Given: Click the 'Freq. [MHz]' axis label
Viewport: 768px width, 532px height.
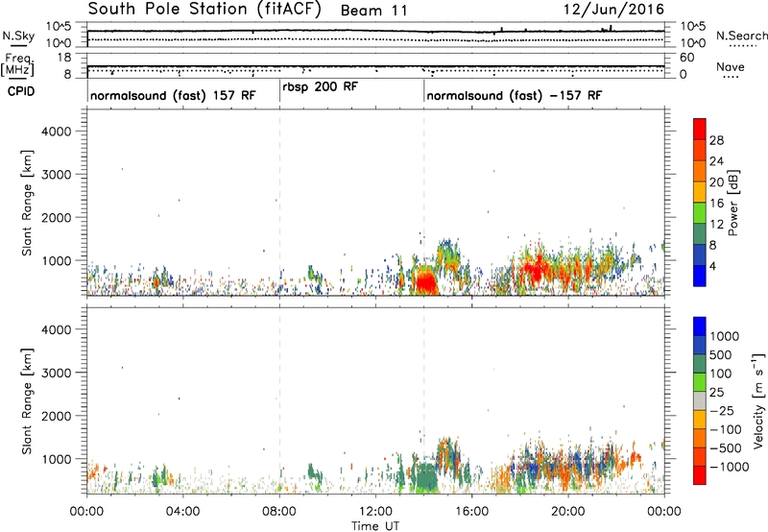Looking at the screenshot, I should coord(18,65).
